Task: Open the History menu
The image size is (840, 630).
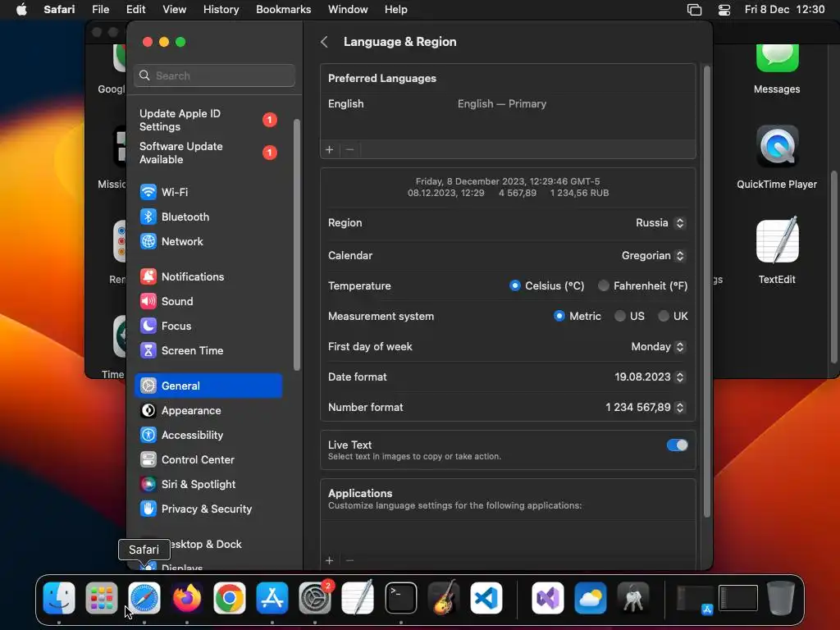Action: coord(221,10)
